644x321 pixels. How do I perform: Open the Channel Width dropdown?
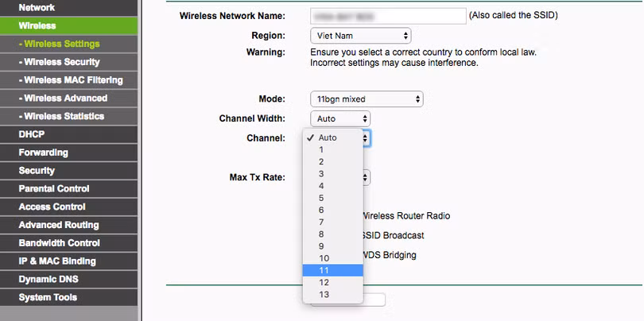pos(339,118)
